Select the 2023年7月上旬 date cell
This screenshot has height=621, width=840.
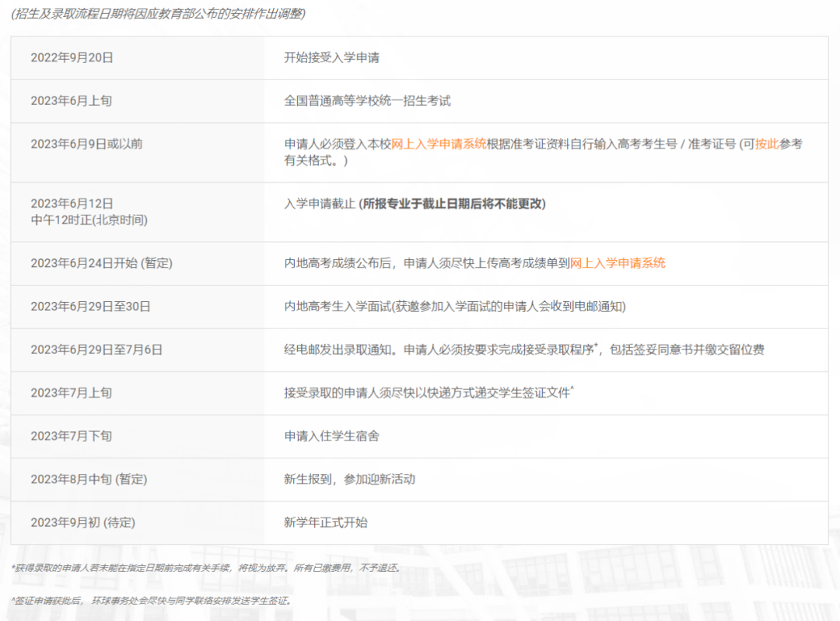pos(73,393)
